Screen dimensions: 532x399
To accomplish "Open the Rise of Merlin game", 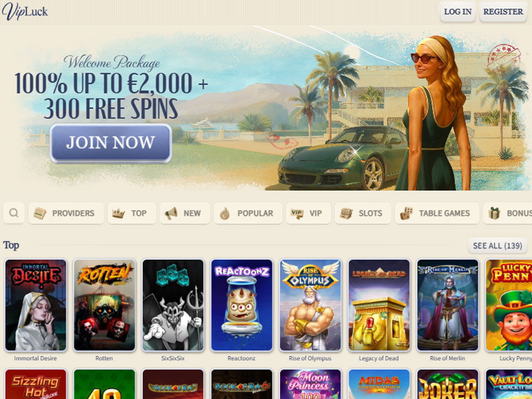I will click(448, 305).
